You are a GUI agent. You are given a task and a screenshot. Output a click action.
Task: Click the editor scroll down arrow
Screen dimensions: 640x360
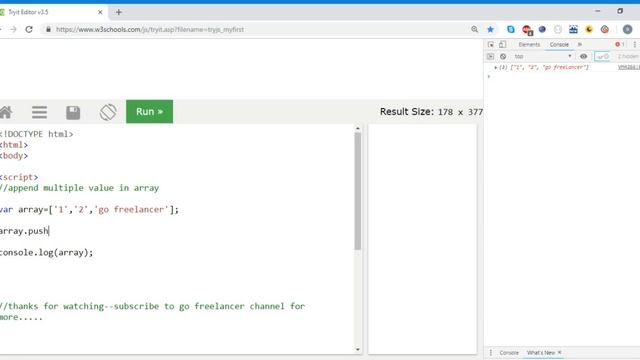358,349
